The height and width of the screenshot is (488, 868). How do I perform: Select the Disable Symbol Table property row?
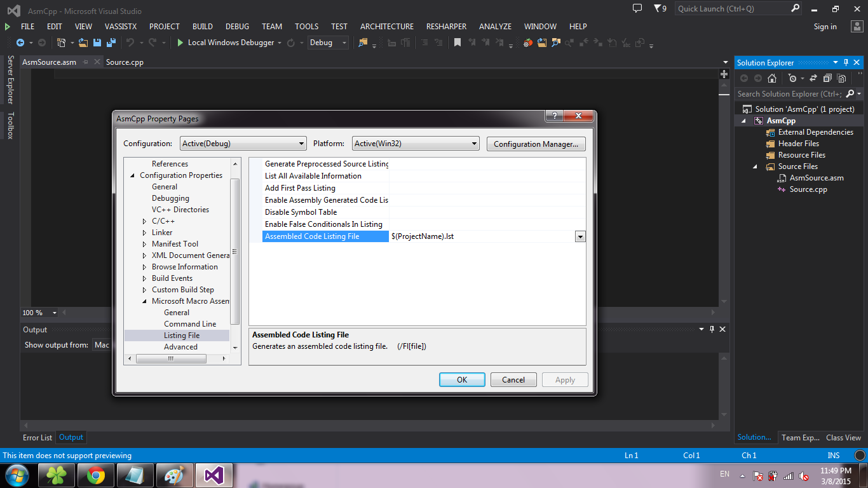(x=301, y=212)
